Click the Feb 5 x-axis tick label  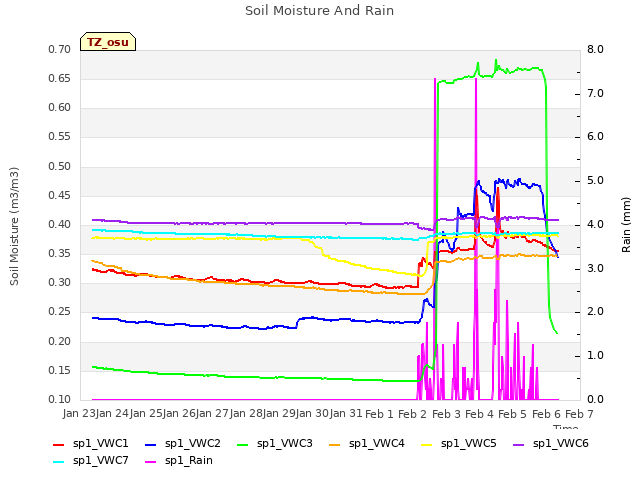[x=513, y=414]
